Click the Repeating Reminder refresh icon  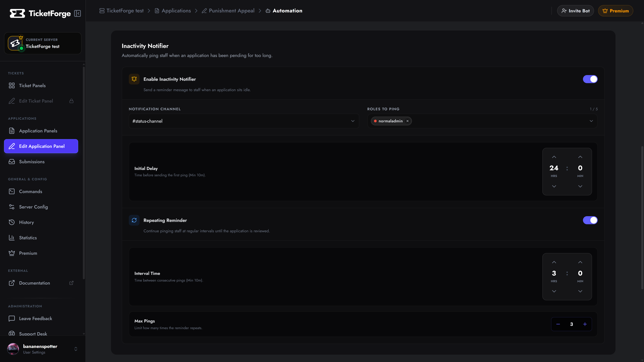click(x=134, y=220)
